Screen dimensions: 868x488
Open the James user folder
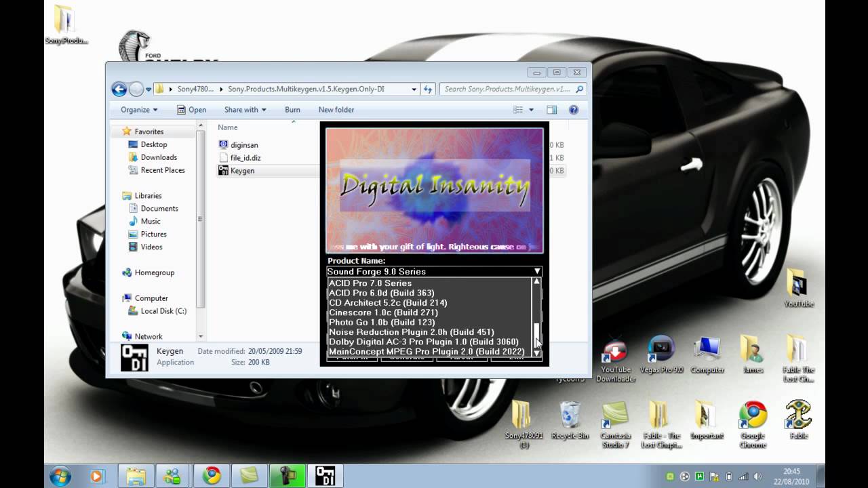752,354
